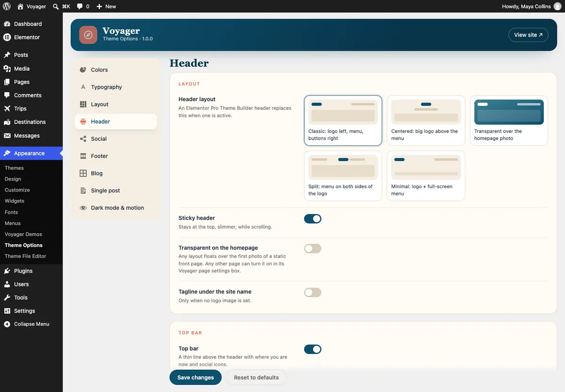The image size is (565, 392).
Task: Click the Header layout label text
Action: click(197, 99)
